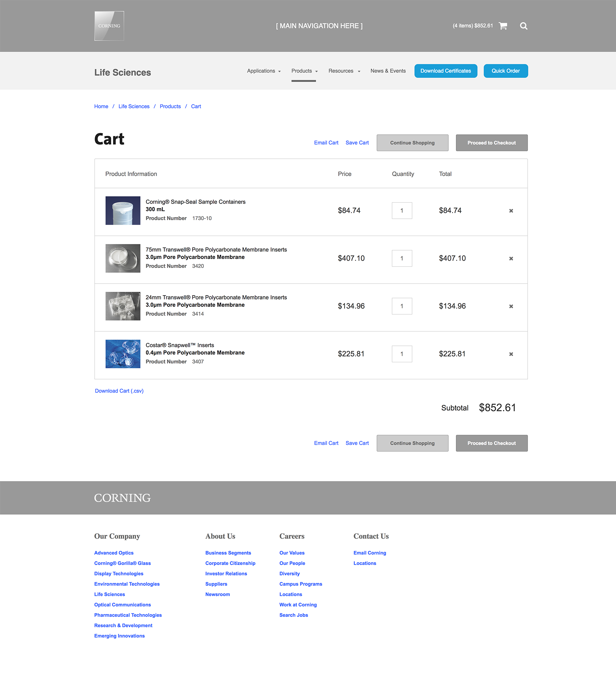Click Email Corning footer link
Screen dimensions: 616x679
coord(370,553)
